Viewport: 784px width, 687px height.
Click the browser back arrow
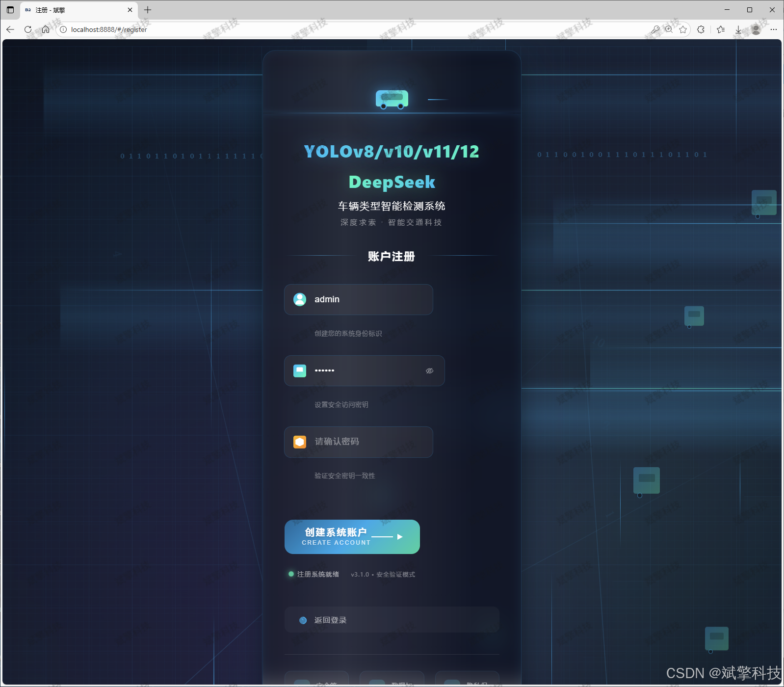[10, 29]
